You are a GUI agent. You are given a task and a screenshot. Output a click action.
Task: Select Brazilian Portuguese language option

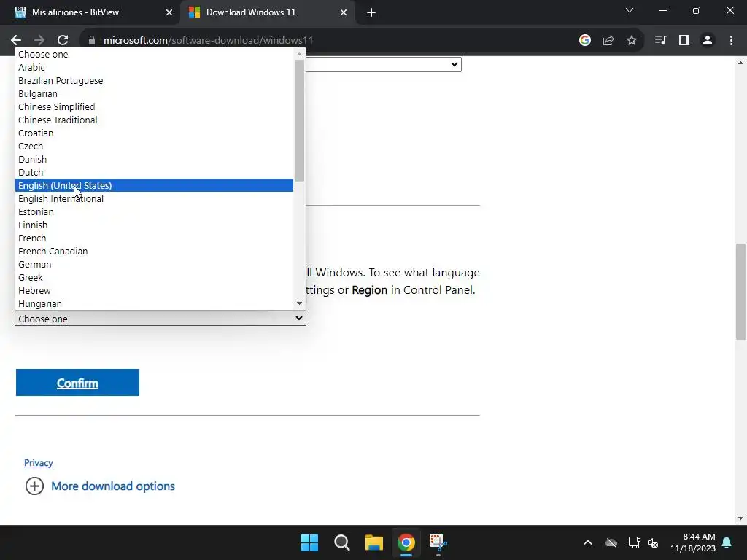click(x=155, y=80)
